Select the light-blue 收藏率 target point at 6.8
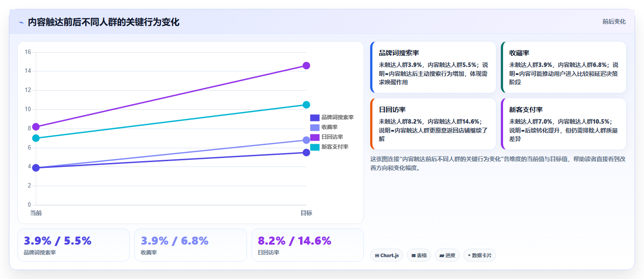This screenshot has height=279, width=644. 306,140
